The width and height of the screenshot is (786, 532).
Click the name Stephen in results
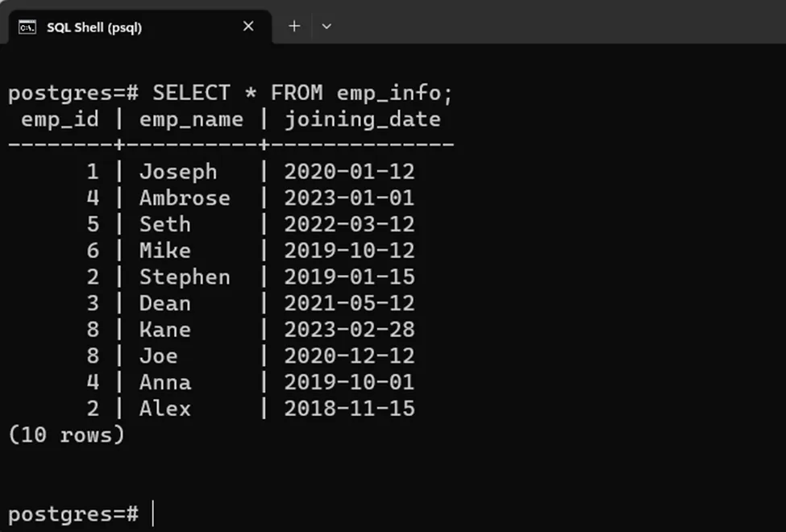tap(185, 277)
